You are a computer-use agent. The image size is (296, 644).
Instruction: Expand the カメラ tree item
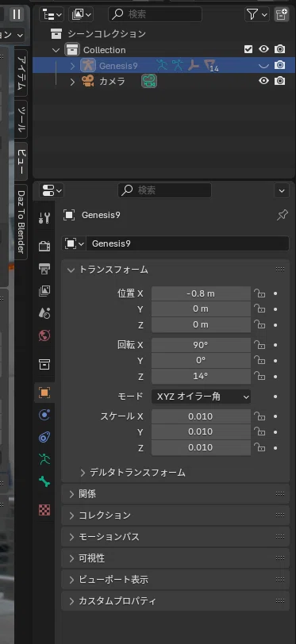coord(72,82)
